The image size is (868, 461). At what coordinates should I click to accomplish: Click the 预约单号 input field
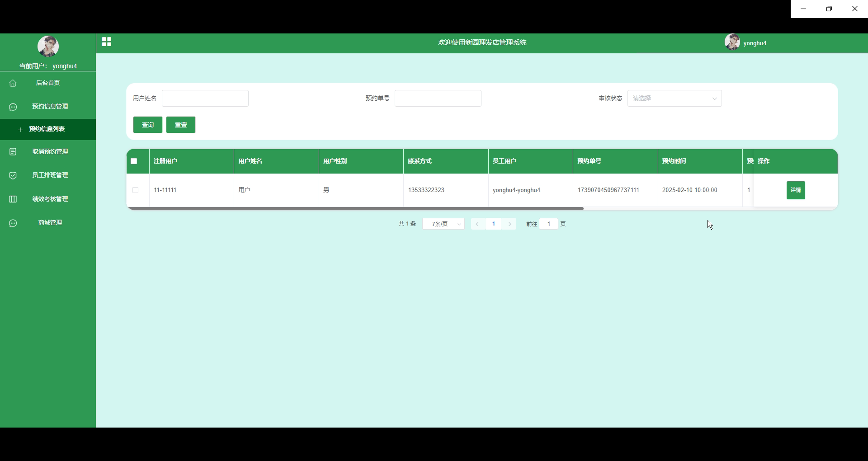coord(438,98)
